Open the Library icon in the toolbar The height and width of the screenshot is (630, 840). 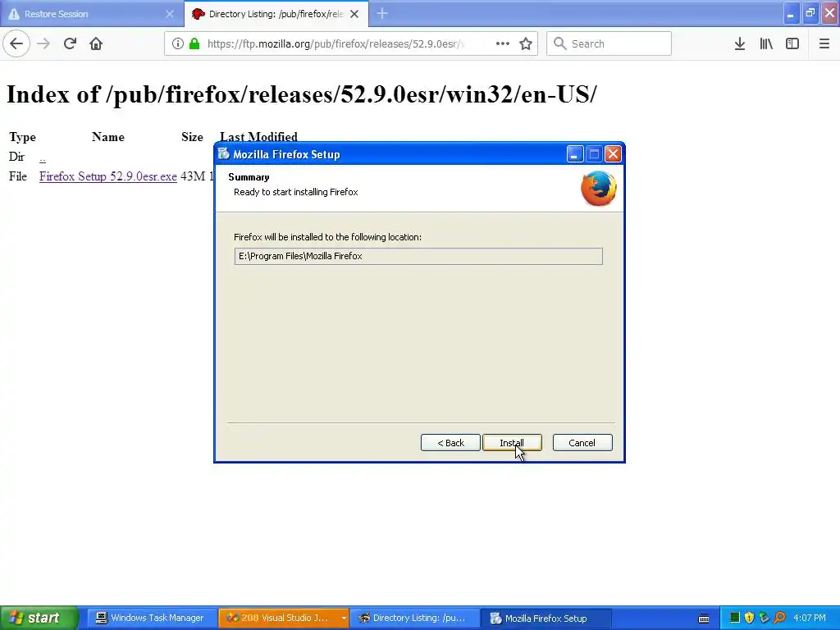point(766,43)
